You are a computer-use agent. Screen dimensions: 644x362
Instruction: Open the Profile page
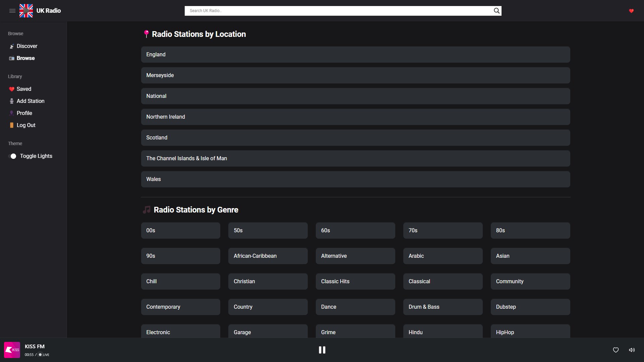coord(24,113)
